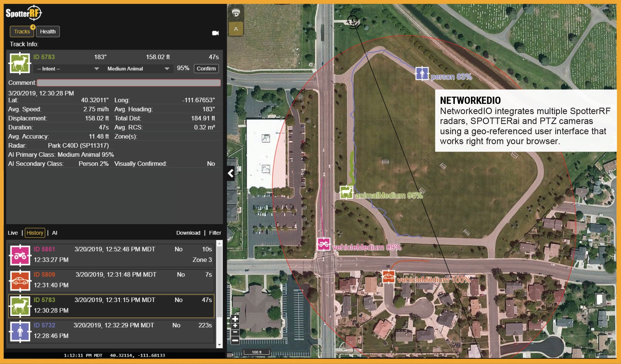The width and height of the screenshot is (621, 364).
Task: Open Filter for track list
Action: pos(215,233)
